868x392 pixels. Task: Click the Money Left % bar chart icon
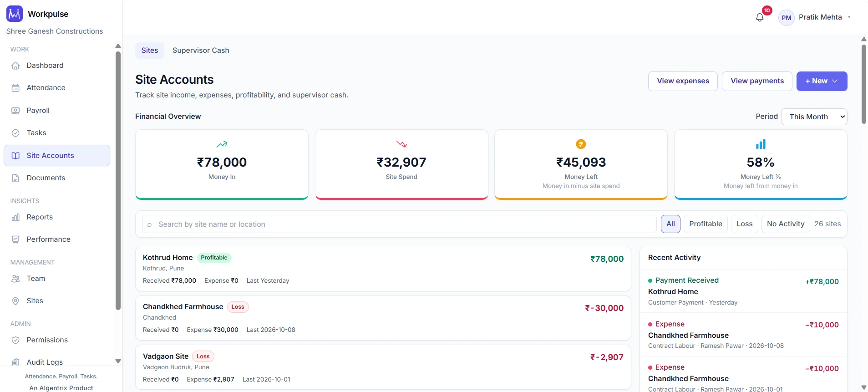[761, 144]
